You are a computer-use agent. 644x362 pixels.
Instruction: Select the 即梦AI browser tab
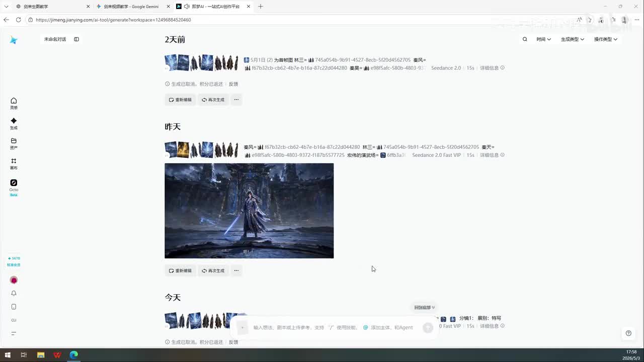coord(213,7)
